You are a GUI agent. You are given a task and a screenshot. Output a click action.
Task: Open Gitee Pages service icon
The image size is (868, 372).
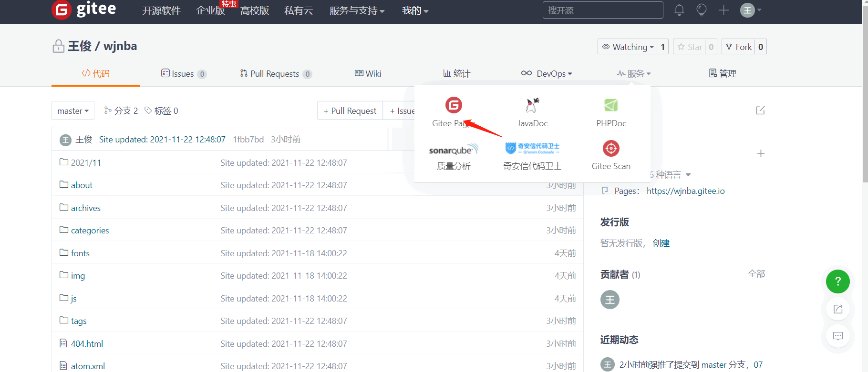tap(454, 105)
